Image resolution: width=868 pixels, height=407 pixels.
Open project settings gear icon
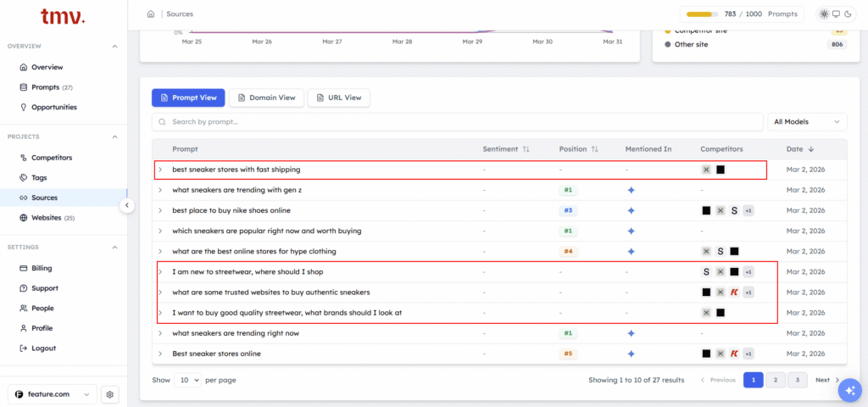click(110, 394)
